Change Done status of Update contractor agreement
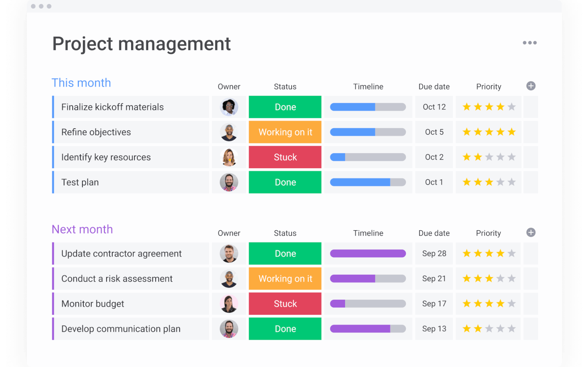The height and width of the screenshot is (367, 588). click(x=285, y=254)
